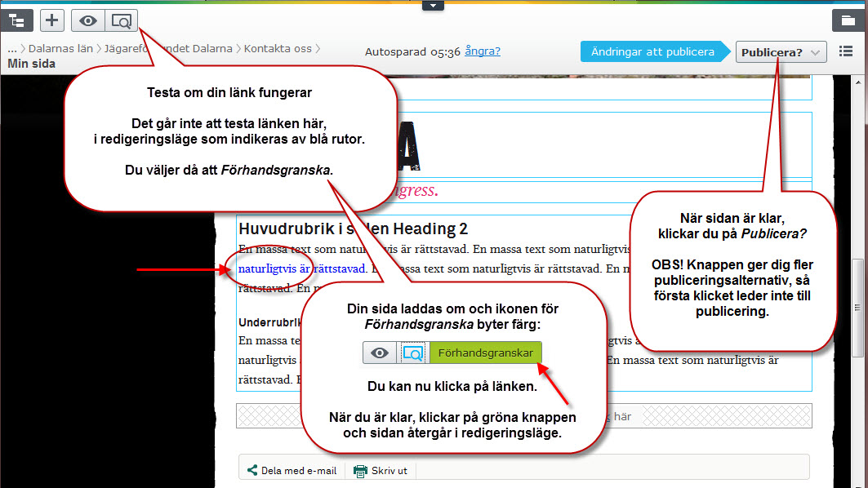Open the navigation tree pane icon
Image resolution: width=868 pixels, height=488 pixels.
(x=17, y=21)
